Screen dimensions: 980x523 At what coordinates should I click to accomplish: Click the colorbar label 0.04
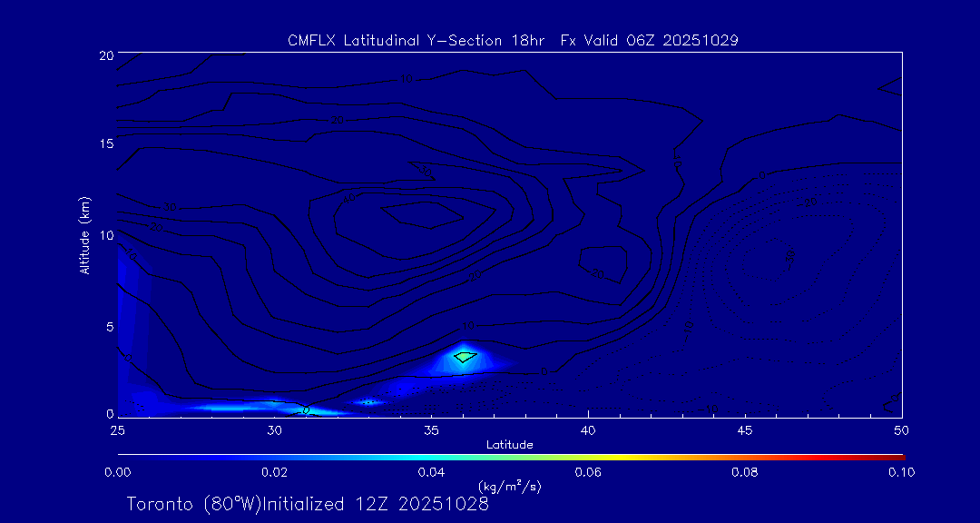431,472
